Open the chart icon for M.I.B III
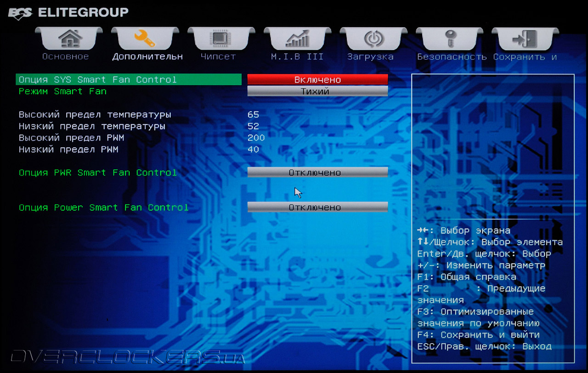The image size is (588, 373). tap(298, 40)
